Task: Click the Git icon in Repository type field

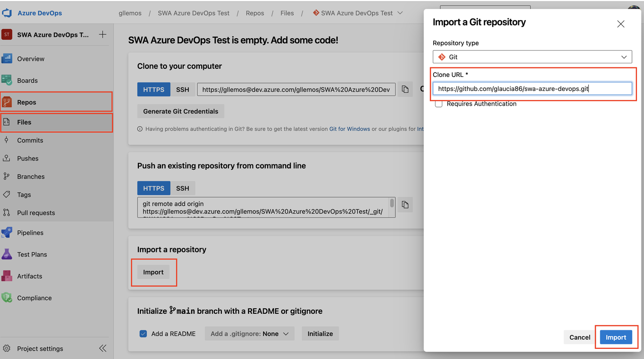Action: tap(442, 57)
